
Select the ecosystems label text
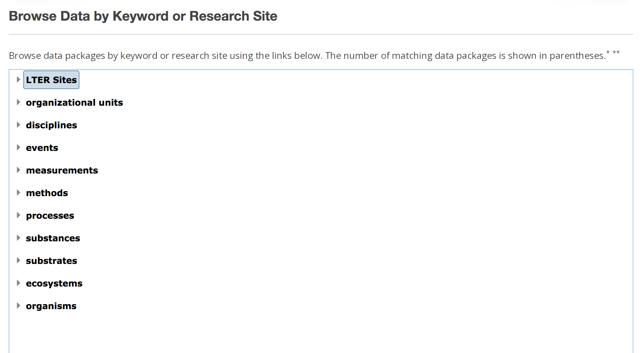[x=54, y=283]
